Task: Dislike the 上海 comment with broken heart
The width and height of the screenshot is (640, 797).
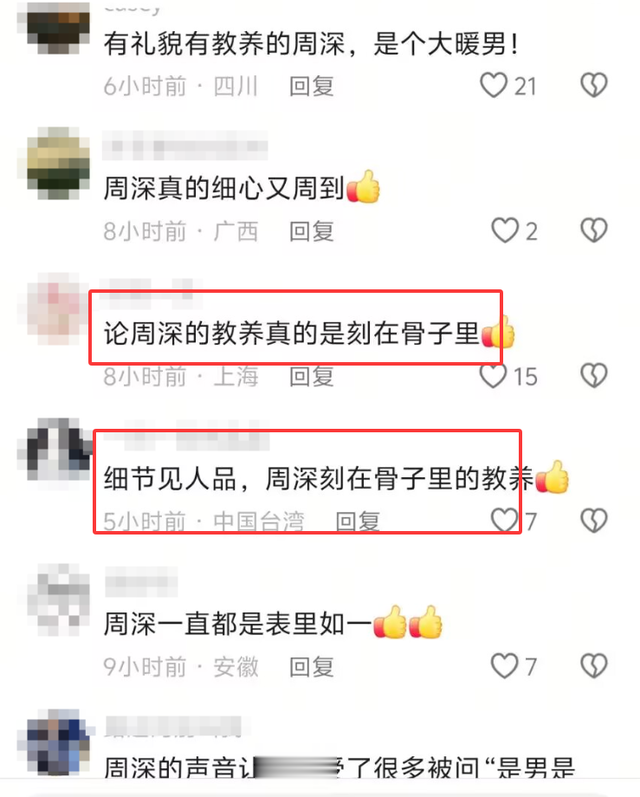Action: 594,376
